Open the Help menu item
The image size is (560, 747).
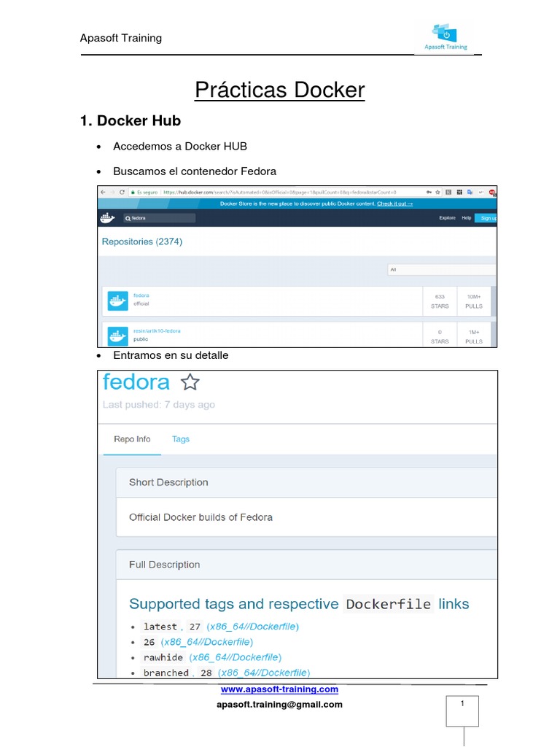click(x=466, y=217)
